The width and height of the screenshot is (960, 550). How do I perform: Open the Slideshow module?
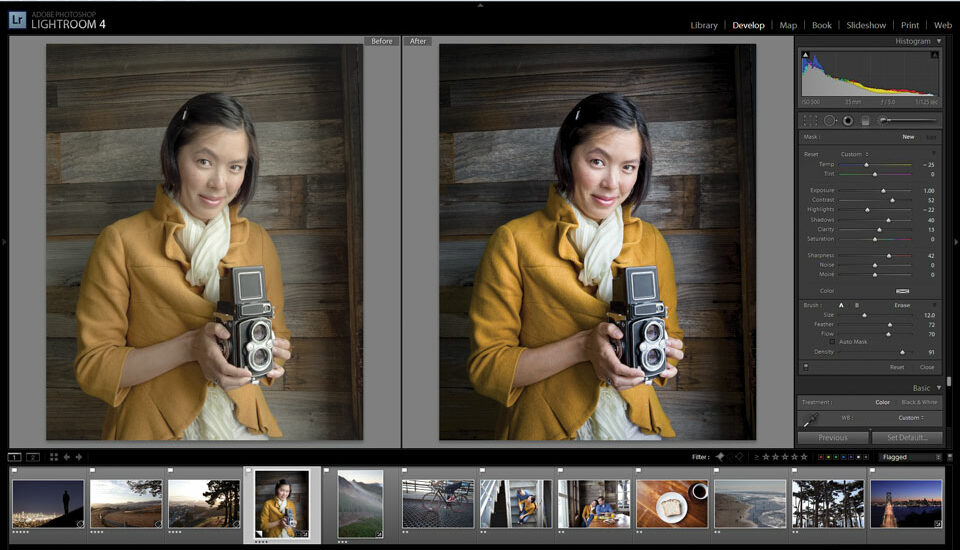tap(866, 25)
